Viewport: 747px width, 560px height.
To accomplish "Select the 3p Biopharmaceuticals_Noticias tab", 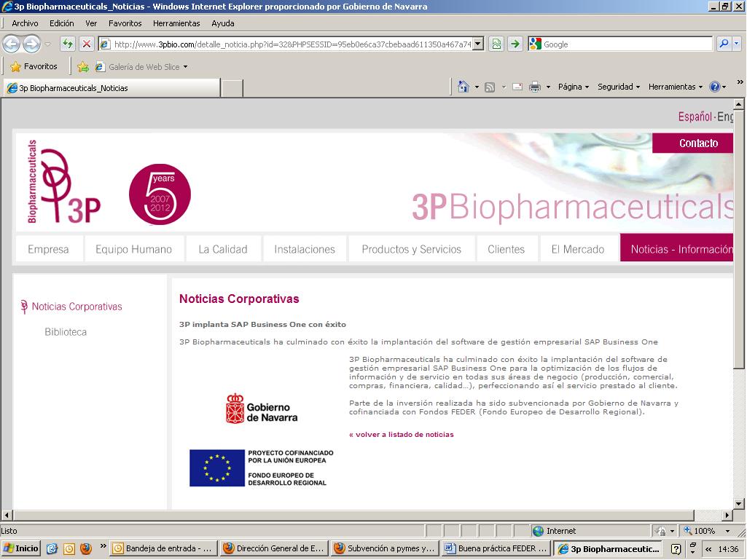I will pyautogui.click(x=112, y=88).
